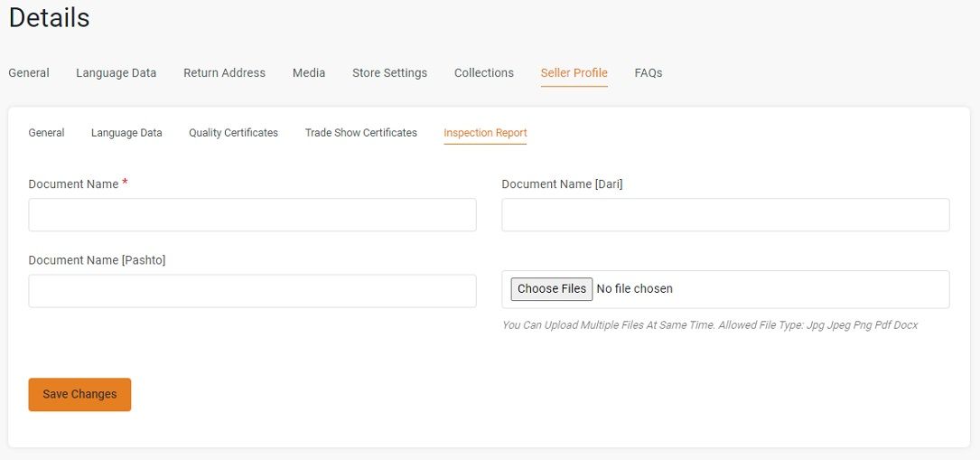Click the No file chosen text
The image size is (980, 460).
tap(634, 289)
